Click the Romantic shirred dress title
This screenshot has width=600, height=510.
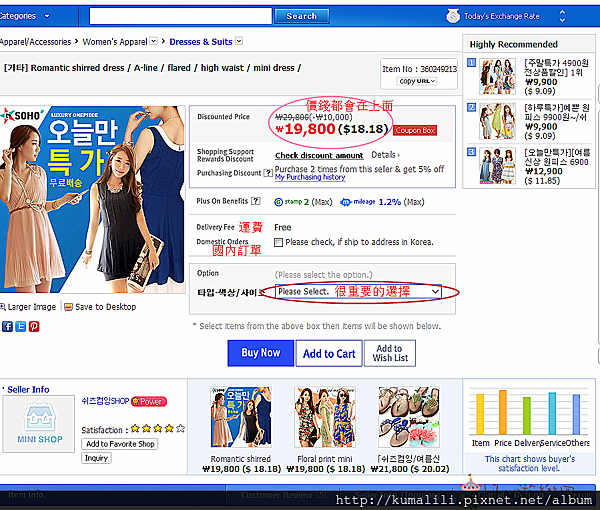[x=152, y=68]
